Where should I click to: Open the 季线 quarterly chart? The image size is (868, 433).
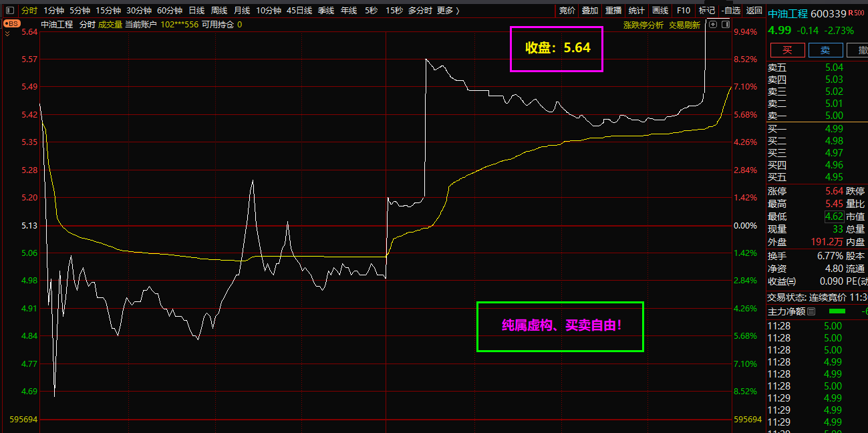pos(326,11)
